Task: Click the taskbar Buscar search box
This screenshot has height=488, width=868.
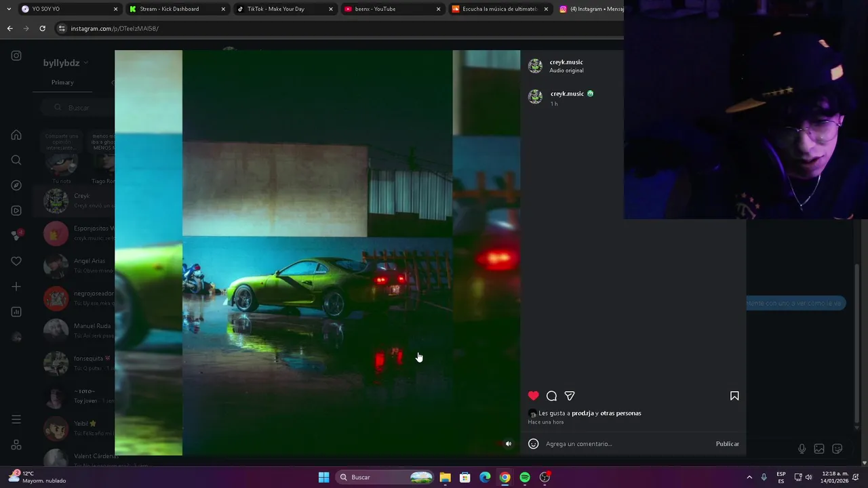Action: click(386, 477)
